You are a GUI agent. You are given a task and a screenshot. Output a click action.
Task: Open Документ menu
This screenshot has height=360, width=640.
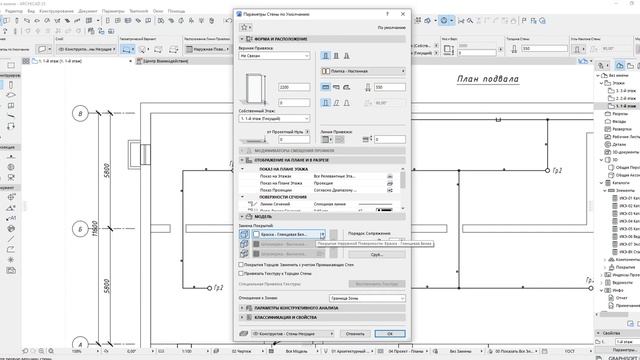[87, 11]
